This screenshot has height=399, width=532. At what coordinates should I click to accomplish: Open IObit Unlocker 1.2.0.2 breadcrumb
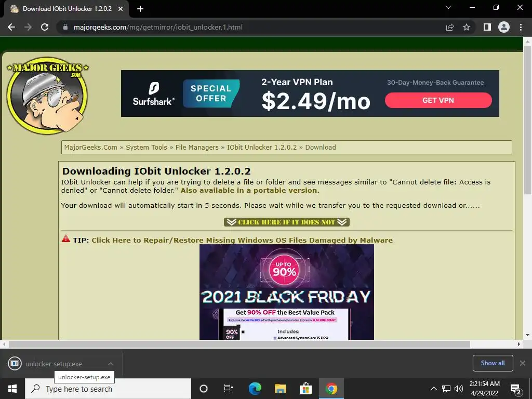point(262,147)
